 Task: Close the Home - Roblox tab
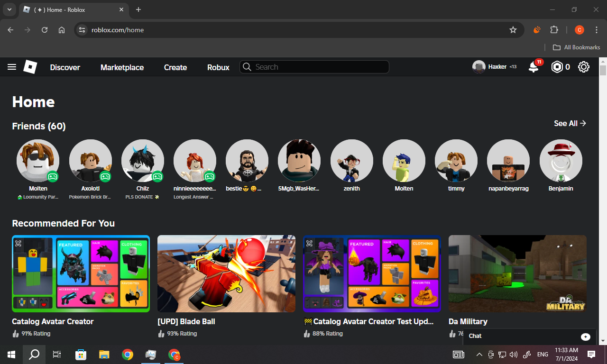[x=122, y=9]
